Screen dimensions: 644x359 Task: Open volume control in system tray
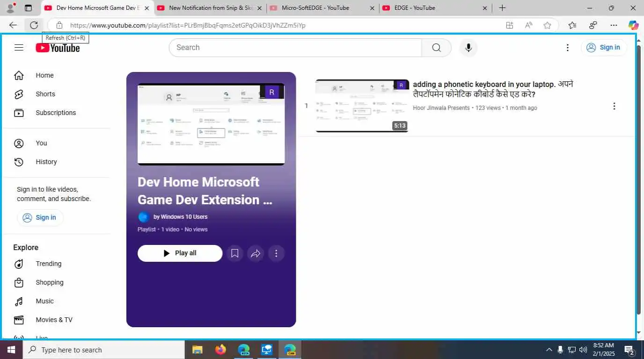pyautogui.click(x=583, y=350)
